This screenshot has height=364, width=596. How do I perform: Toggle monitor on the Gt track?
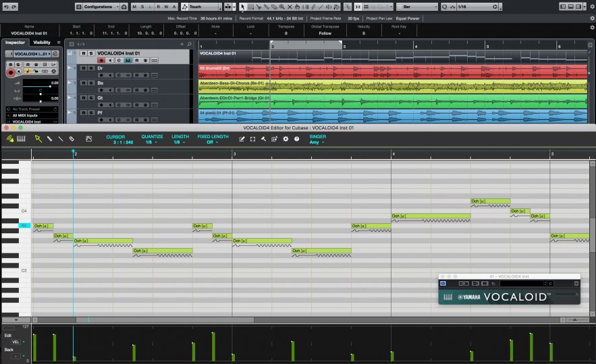[110, 105]
